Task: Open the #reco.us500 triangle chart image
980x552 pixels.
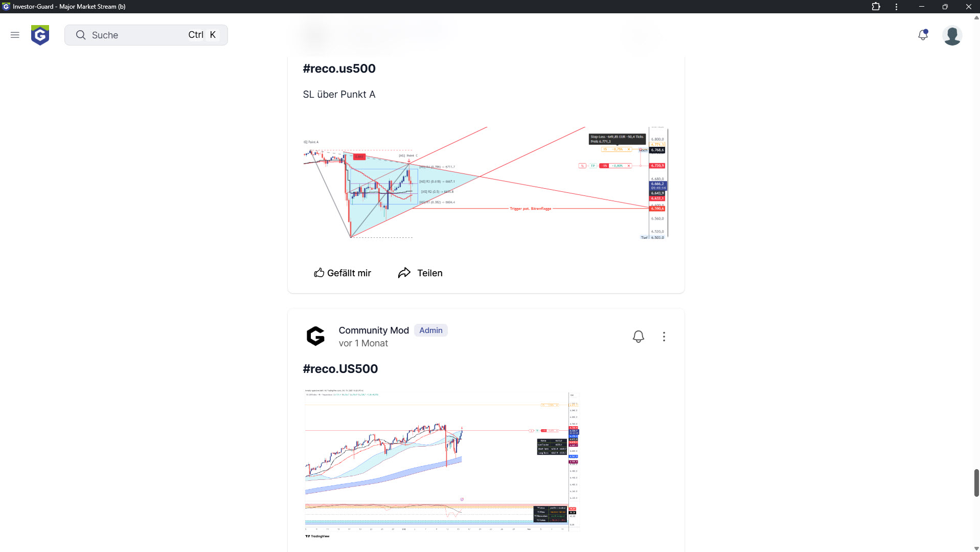Action: pos(485,183)
